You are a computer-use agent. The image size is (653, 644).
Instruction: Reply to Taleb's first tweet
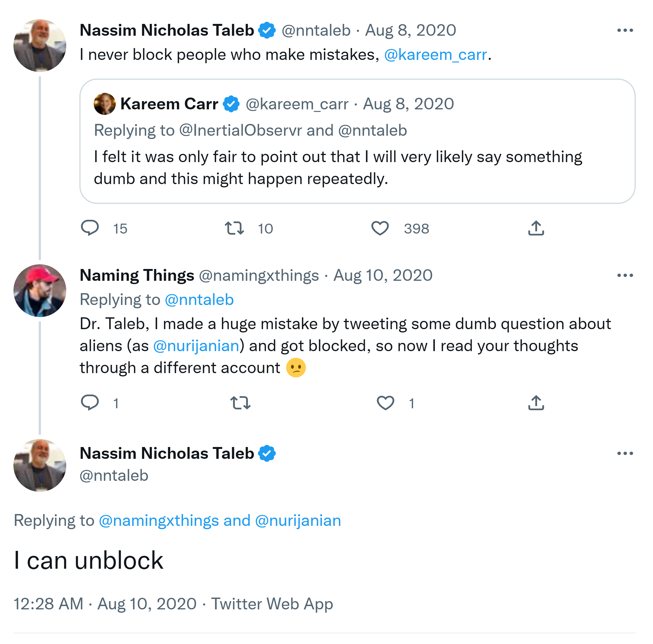[x=90, y=228]
